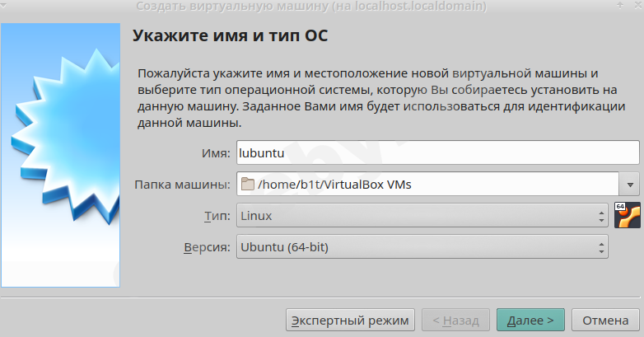Viewport: 644px width, 337px height.
Task: Click the Папка машины: label
Action: pos(182,185)
